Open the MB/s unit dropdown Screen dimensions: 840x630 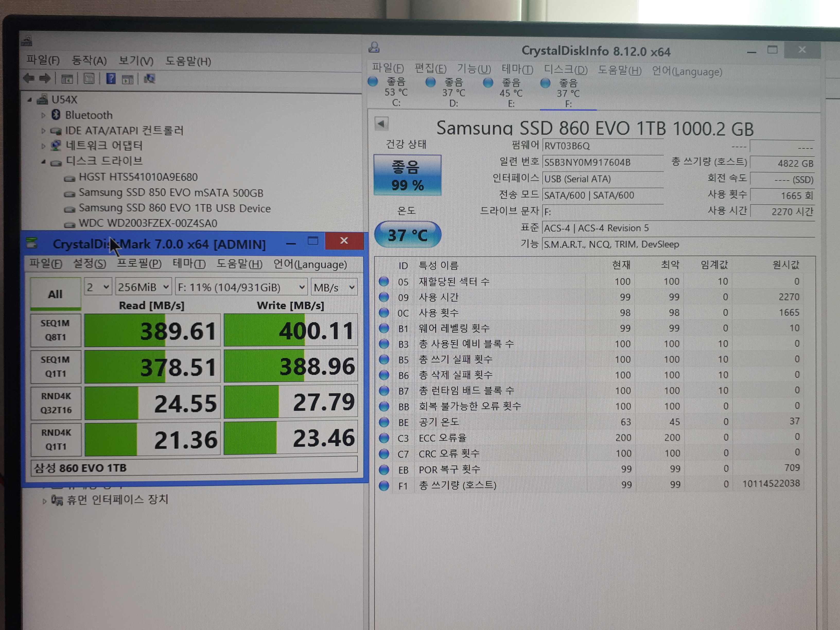point(334,287)
